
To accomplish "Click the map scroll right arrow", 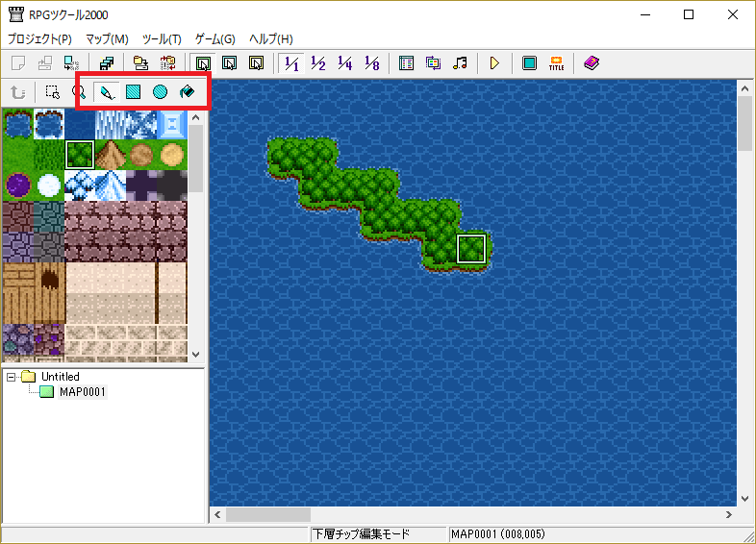I will (x=727, y=515).
